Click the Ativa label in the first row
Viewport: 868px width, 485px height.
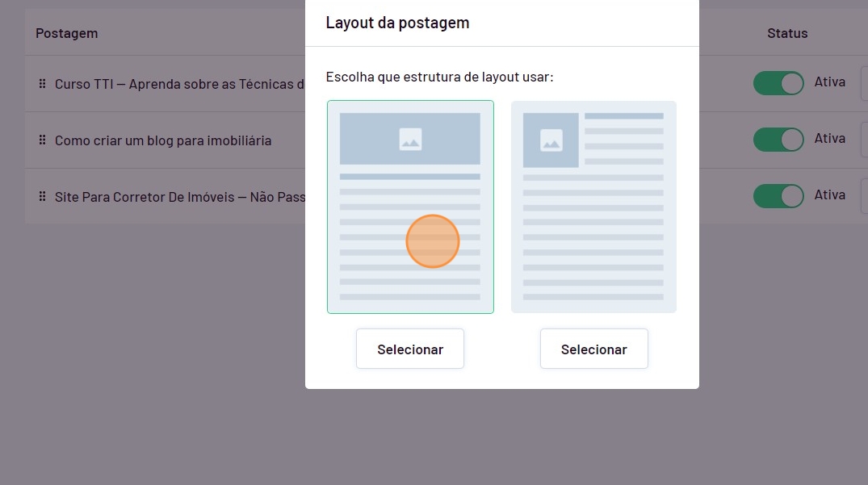(x=829, y=82)
